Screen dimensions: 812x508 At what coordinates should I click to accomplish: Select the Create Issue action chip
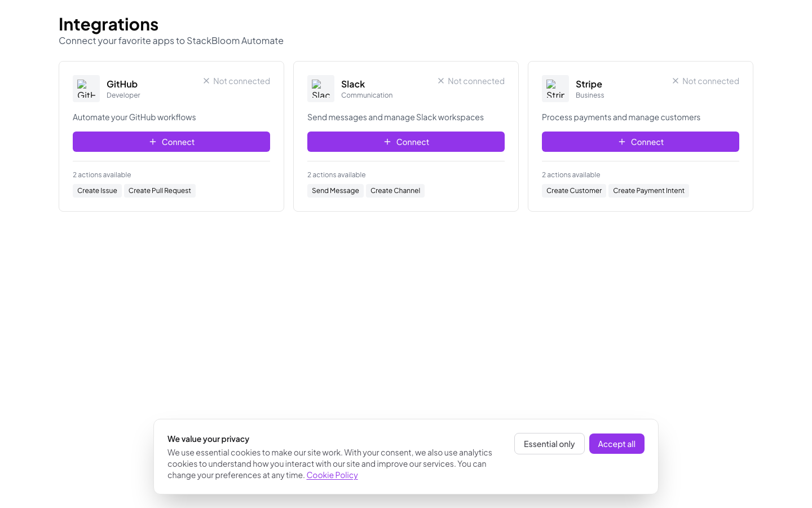pos(97,190)
